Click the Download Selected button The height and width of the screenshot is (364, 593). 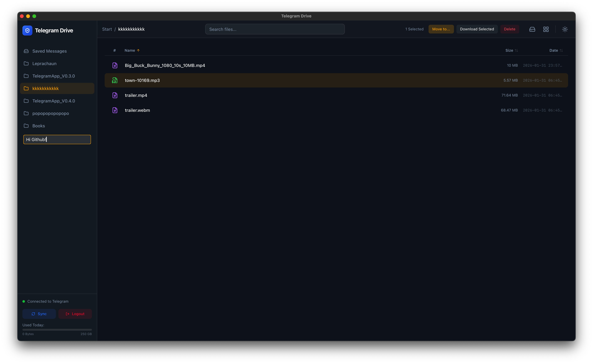(x=477, y=29)
